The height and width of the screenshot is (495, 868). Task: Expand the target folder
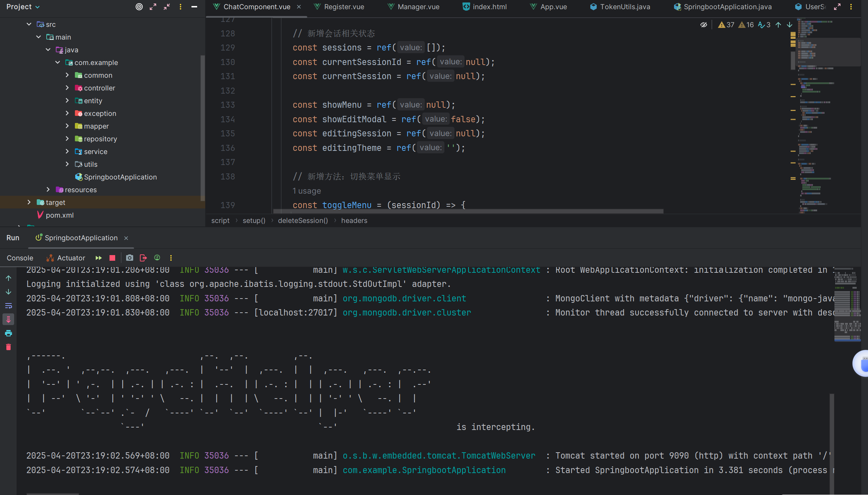pos(29,202)
